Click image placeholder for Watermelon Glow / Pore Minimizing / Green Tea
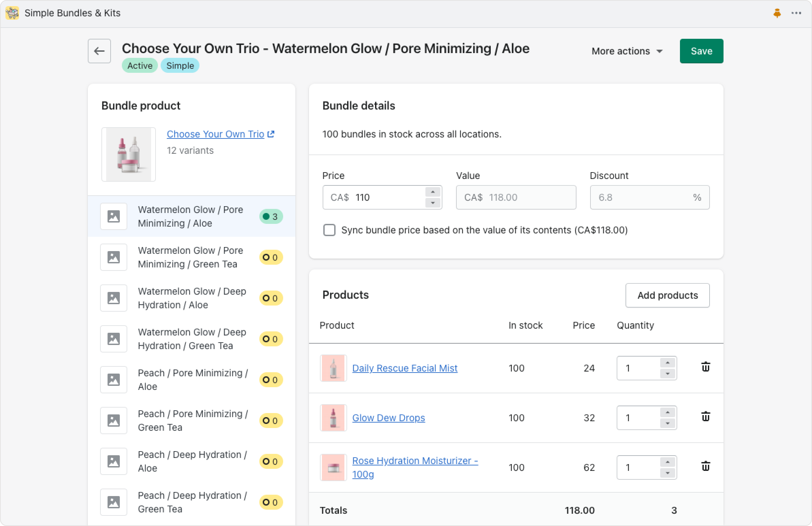This screenshot has width=812, height=526. pos(114,257)
